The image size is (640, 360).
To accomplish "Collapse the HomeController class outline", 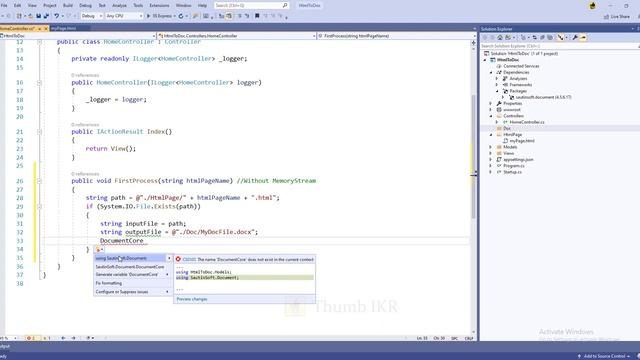I will click(x=40, y=42).
